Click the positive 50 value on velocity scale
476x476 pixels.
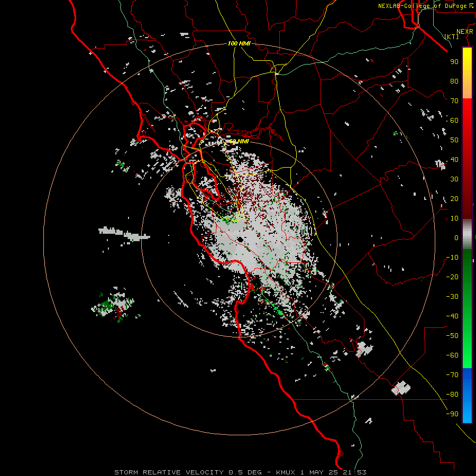[x=454, y=140]
